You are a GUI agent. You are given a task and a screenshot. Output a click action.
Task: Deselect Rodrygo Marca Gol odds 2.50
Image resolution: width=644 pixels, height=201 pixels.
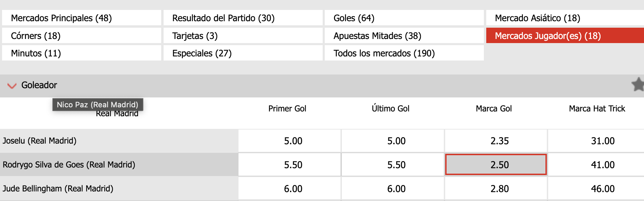496,165
